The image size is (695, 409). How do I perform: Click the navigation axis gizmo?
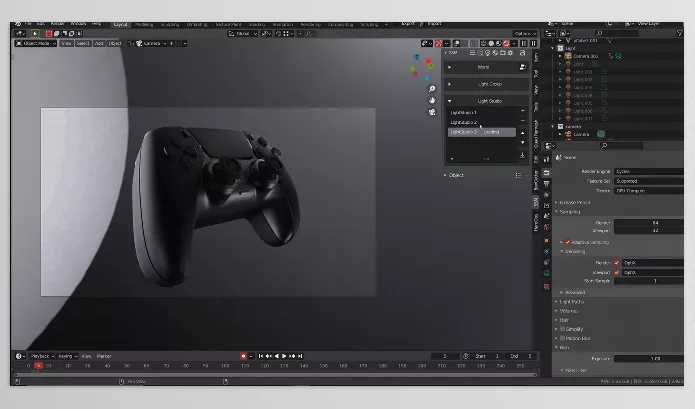pyautogui.click(x=422, y=67)
